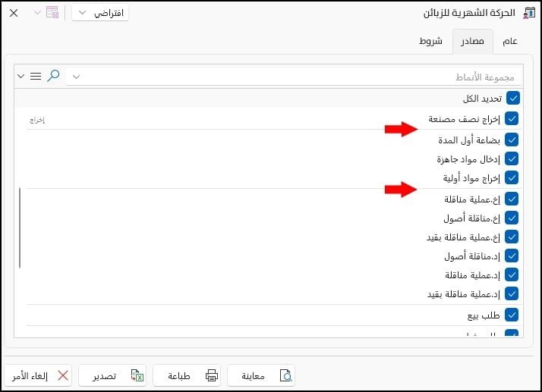Switch to the عام tab
This screenshot has height=392, width=542.
[510, 42]
